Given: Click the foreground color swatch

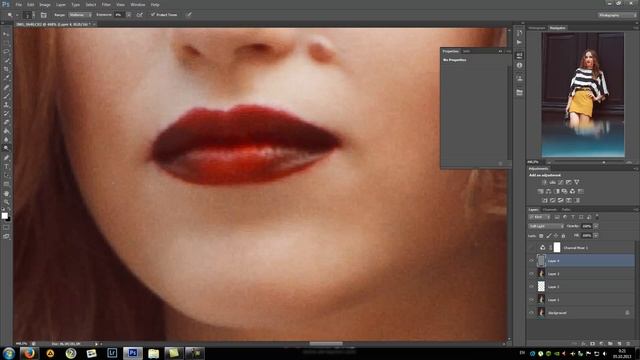Looking at the screenshot, I should coord(4,216).
